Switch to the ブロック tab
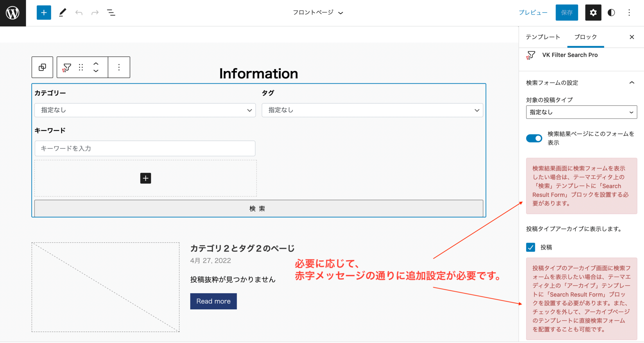The width and height of the screenshot is (644, 343). [585, 37]
